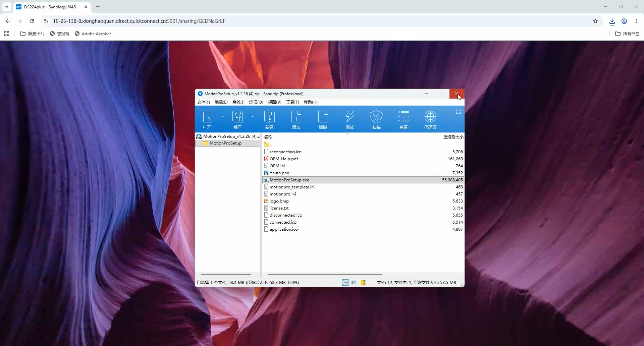644x346 pixels.
Task: Open the 工具(T) menu
Action: [292, 102]
